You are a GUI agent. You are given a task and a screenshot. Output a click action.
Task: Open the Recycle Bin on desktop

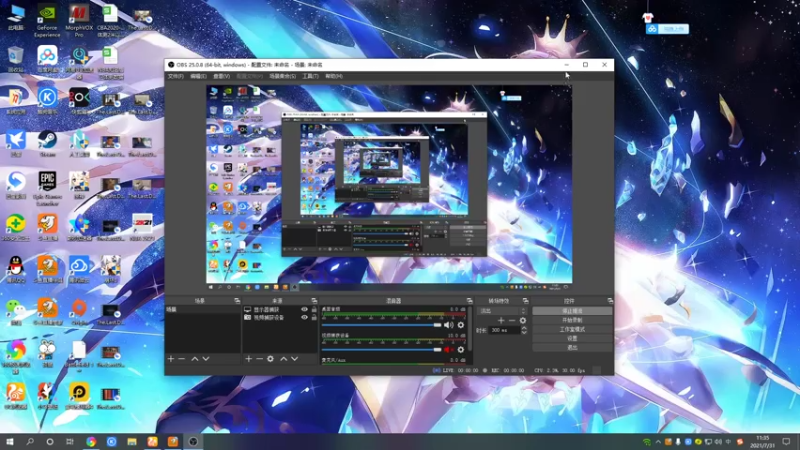click(16, 59)
